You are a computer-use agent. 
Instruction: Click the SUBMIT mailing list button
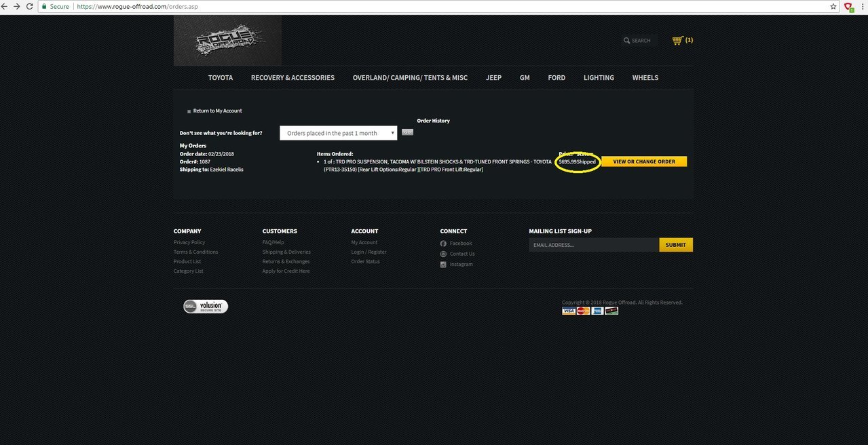(x=676, y=245)
